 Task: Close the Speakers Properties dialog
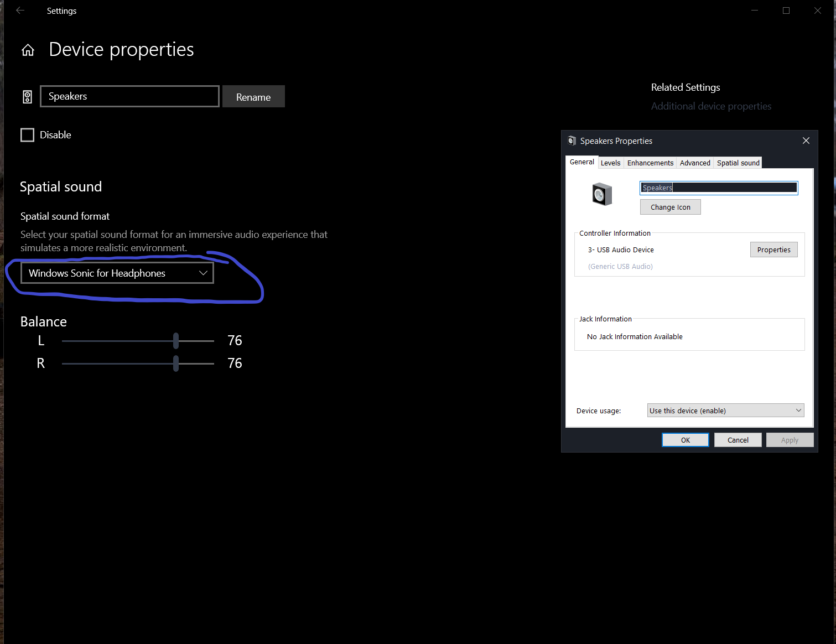[x=806, y=141]
